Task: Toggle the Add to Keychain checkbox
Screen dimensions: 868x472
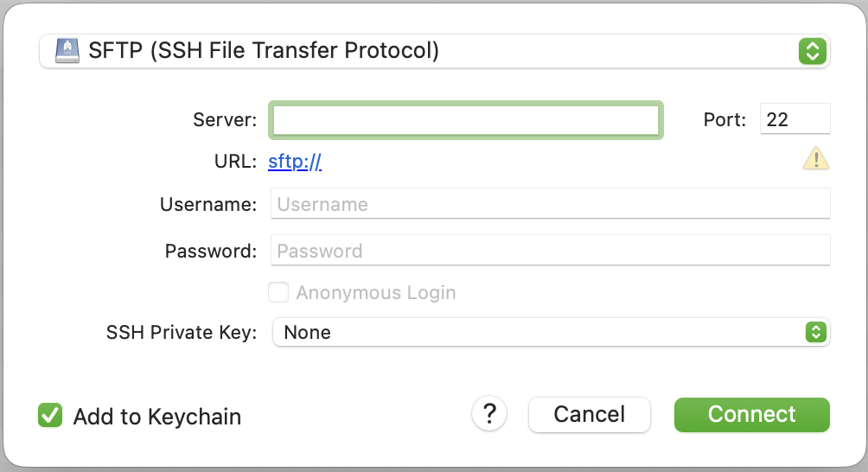Action: pyautogui.click(x=50, y=416)
